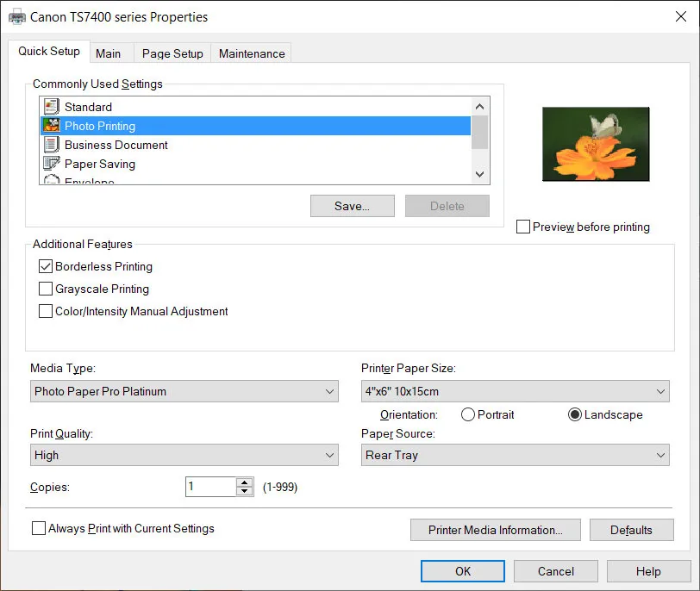This screenshot has height=591, width=700.
Task: Click the Paper Saving profile icon
Action: pyautogui.click(x=50, y=164)
